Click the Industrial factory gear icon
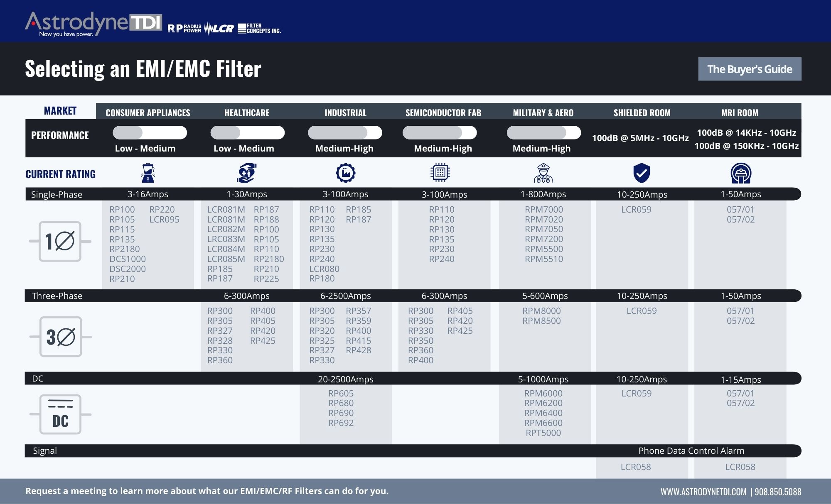Viewport: 831px width, 504px height. [x=346, y=173]
